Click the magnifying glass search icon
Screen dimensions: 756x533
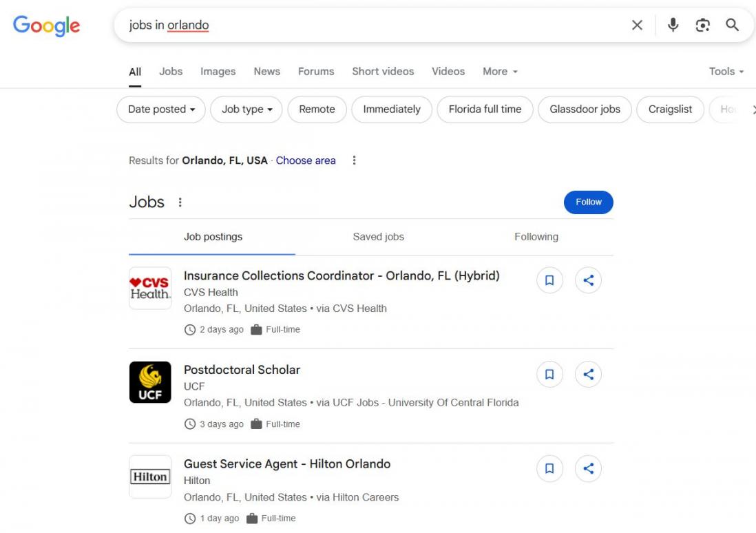click(x=732, y=25)
